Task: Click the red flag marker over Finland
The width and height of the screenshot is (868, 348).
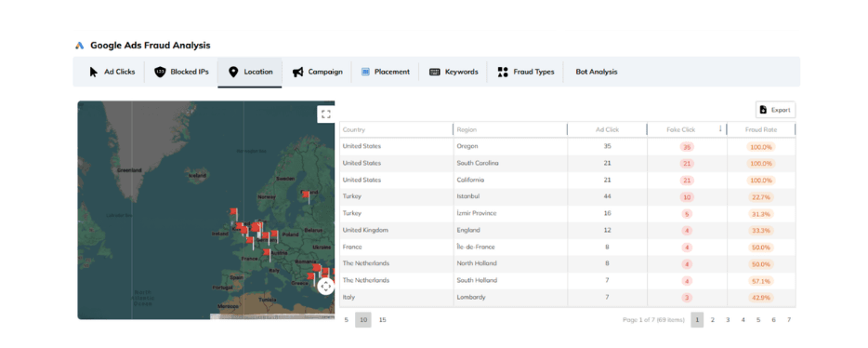Action: [x=306, y=197]
